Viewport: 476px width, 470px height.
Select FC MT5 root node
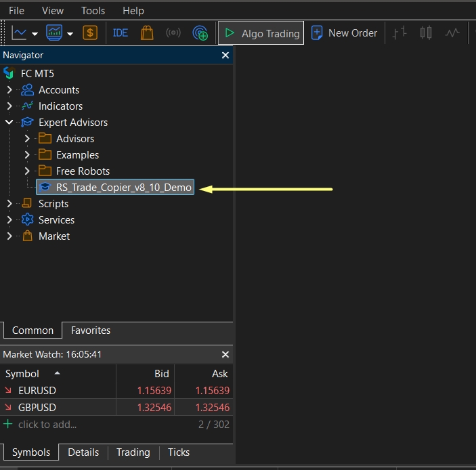click(37, 73)
